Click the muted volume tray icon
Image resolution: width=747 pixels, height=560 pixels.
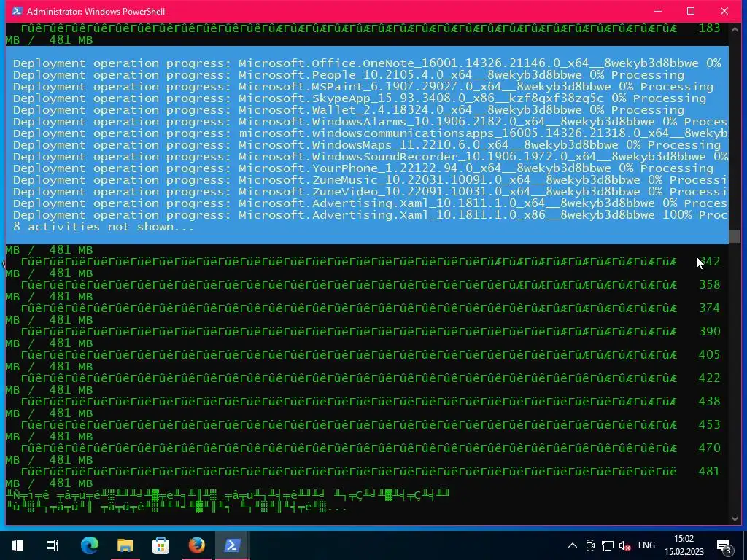point(624,545)
